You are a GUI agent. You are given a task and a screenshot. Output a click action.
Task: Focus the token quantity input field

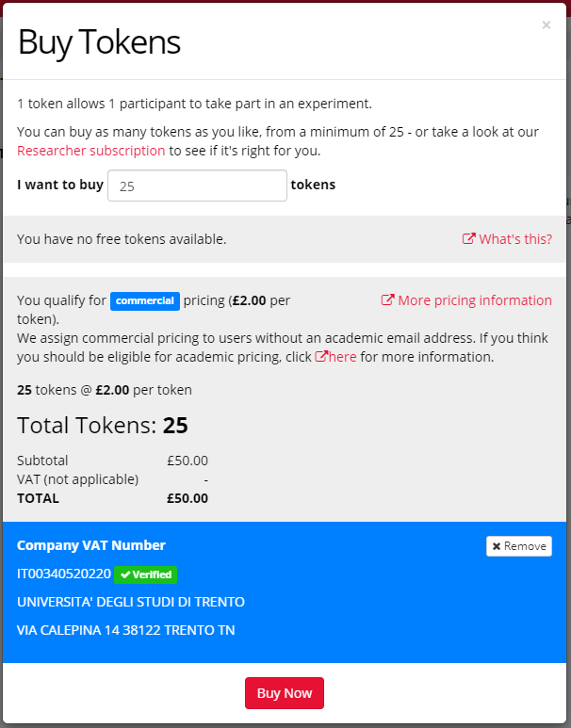click(x=197, y=186)
